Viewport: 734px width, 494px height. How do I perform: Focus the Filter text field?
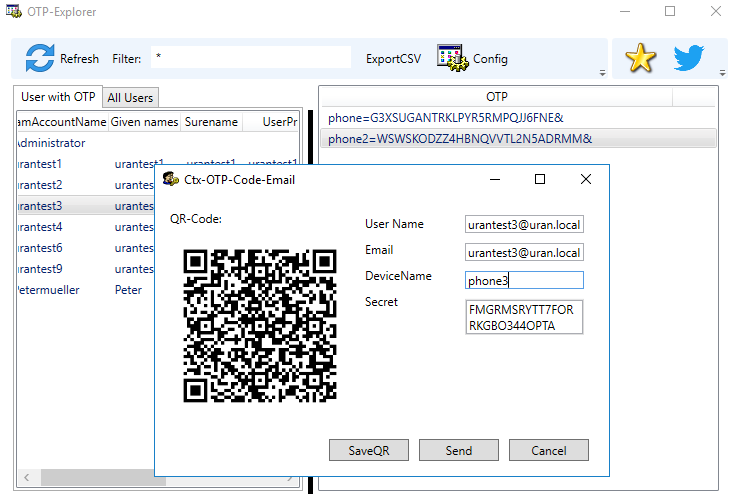pyautogui.click(x=251, y=57)
